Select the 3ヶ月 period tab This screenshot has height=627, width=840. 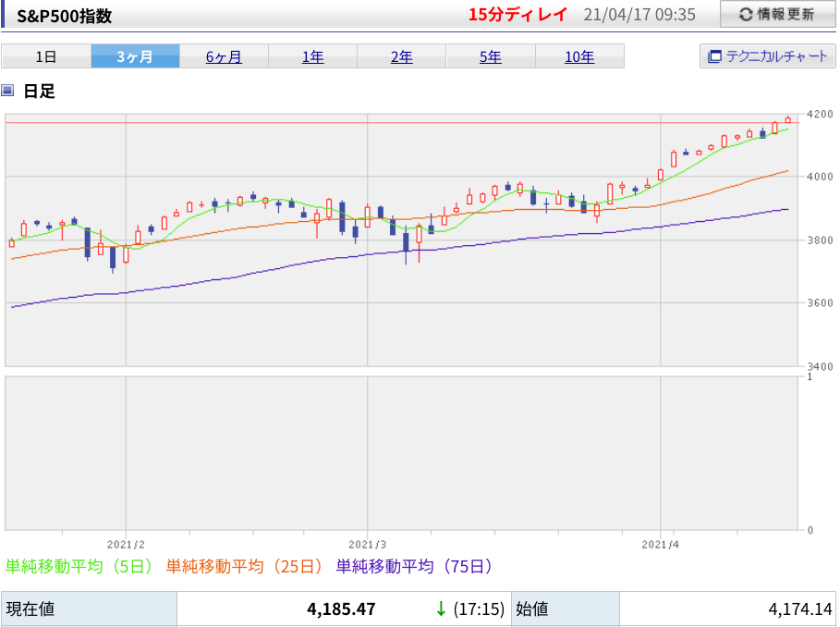[x=135, y=56]
